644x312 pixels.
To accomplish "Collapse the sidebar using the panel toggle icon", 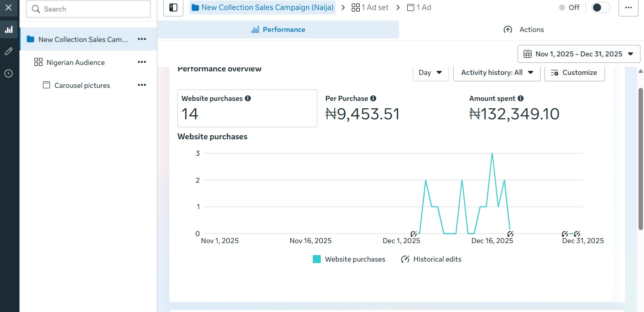I will tap(173, 7).
